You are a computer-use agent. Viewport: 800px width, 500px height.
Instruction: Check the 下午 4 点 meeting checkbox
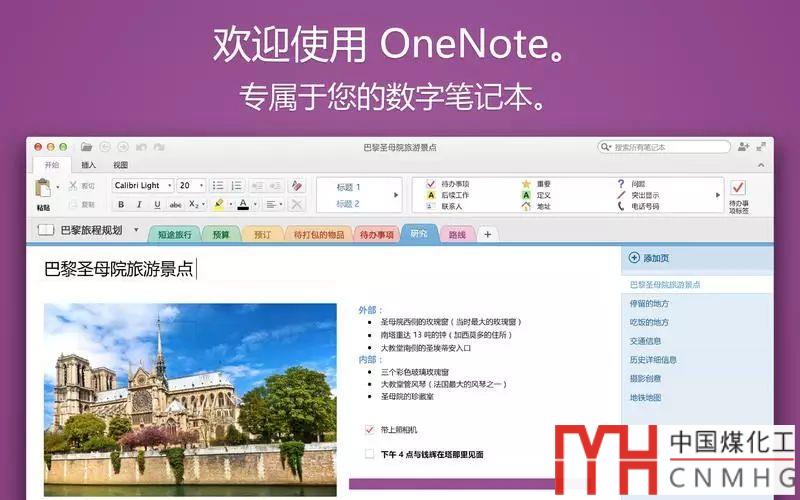369,454
